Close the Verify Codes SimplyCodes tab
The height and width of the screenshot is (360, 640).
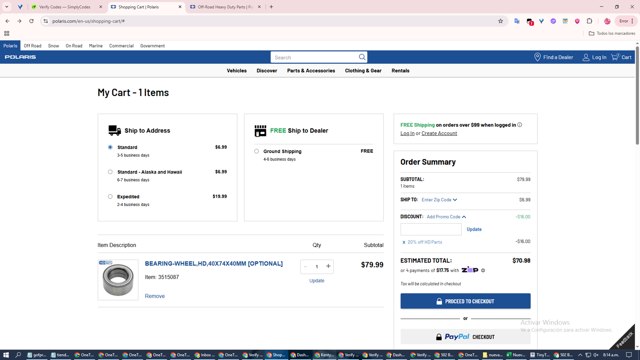click(x=101, y=7)
